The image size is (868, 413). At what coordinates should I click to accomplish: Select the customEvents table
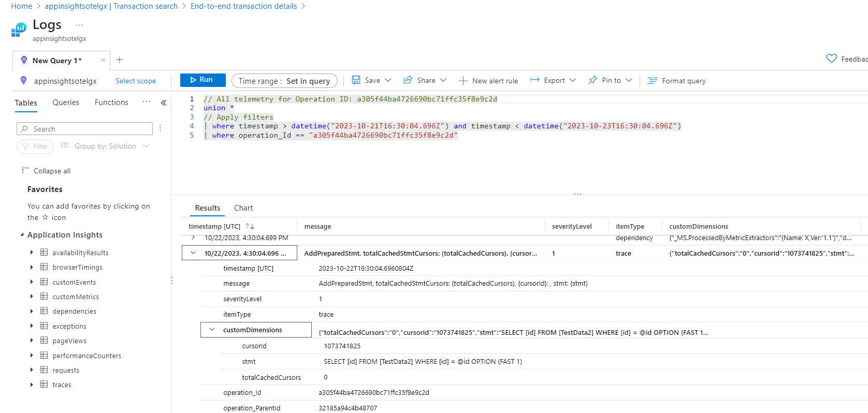point(74,282)
